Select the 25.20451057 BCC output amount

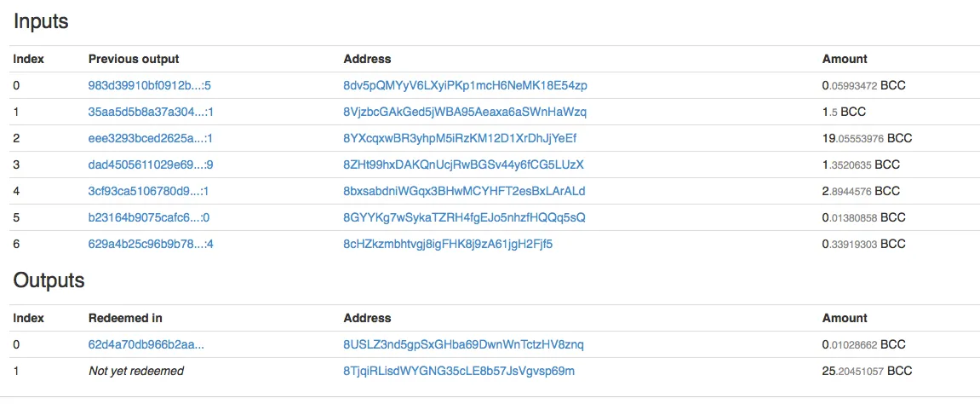pyautogui.click(x=868, y=371)
